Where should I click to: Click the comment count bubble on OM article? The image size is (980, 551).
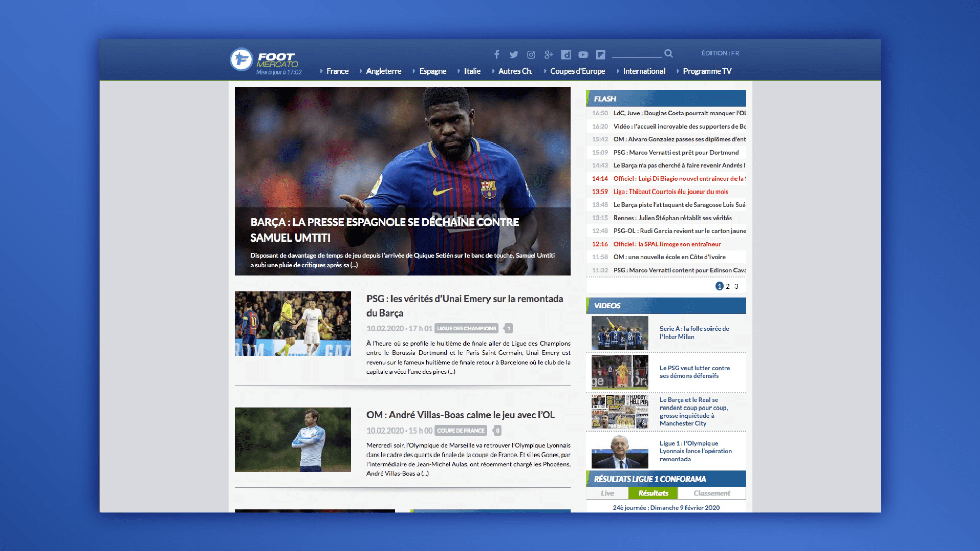point(497,430)
